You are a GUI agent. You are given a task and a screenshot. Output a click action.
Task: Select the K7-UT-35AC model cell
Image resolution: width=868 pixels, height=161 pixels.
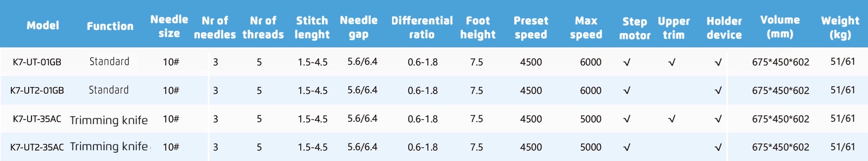point(37,119)
